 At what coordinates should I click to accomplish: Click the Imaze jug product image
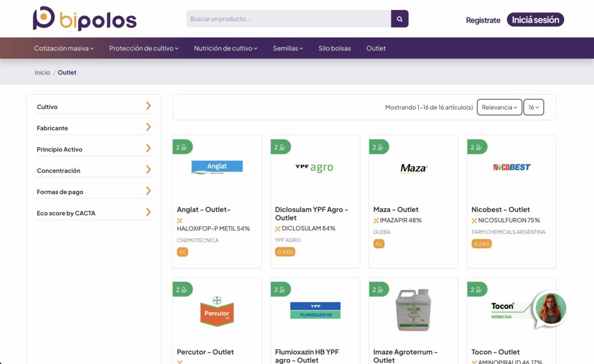(413, 310)
